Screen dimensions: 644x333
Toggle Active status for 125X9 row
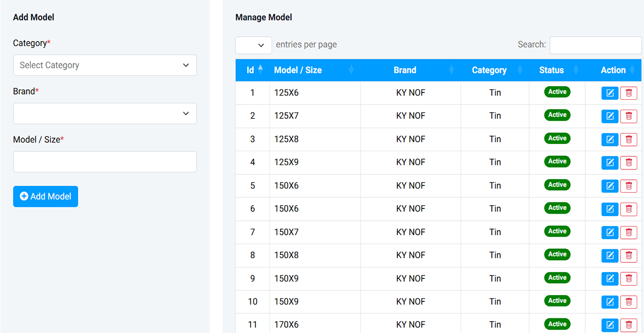pos(557,161)
